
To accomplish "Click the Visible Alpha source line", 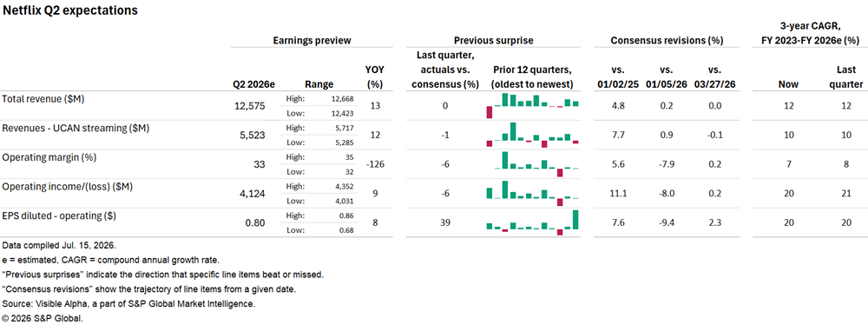I will (128, 304).
